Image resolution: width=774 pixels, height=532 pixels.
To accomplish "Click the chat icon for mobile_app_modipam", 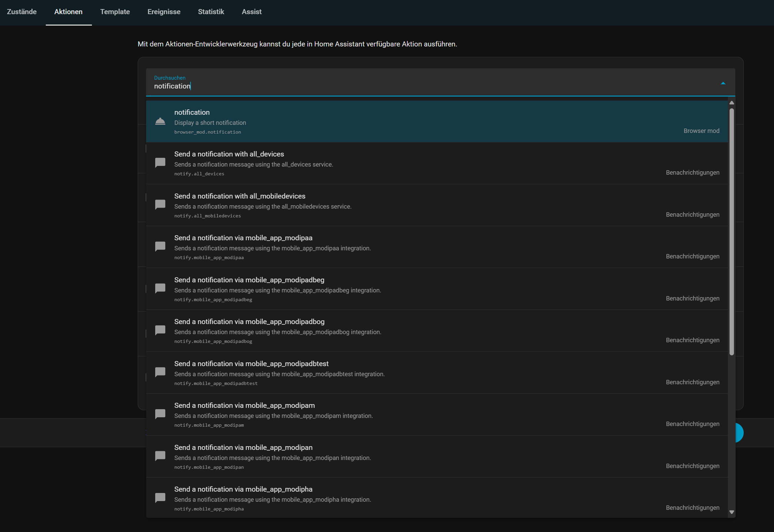I will point(160,414).
